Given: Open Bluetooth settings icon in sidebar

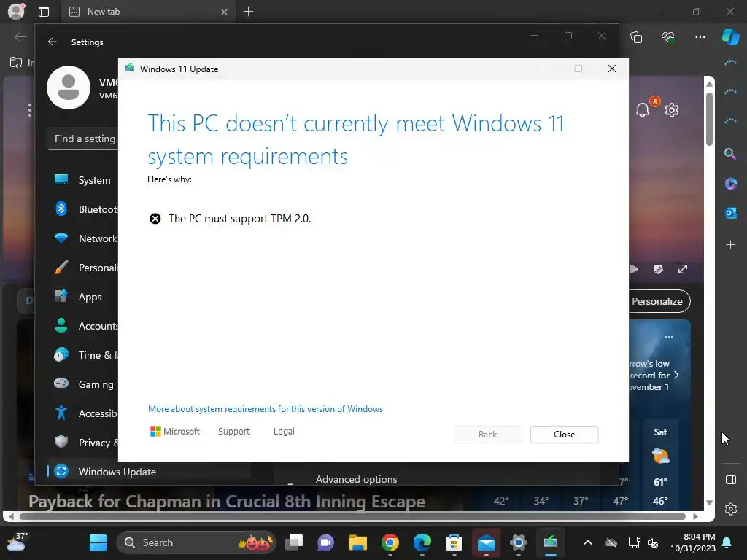Looking at the screenshot, I should click(x=61, y=209).
